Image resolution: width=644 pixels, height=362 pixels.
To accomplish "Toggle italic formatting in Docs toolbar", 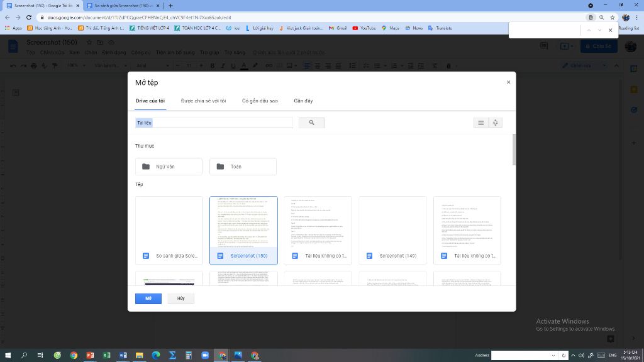I will point(223,65).
